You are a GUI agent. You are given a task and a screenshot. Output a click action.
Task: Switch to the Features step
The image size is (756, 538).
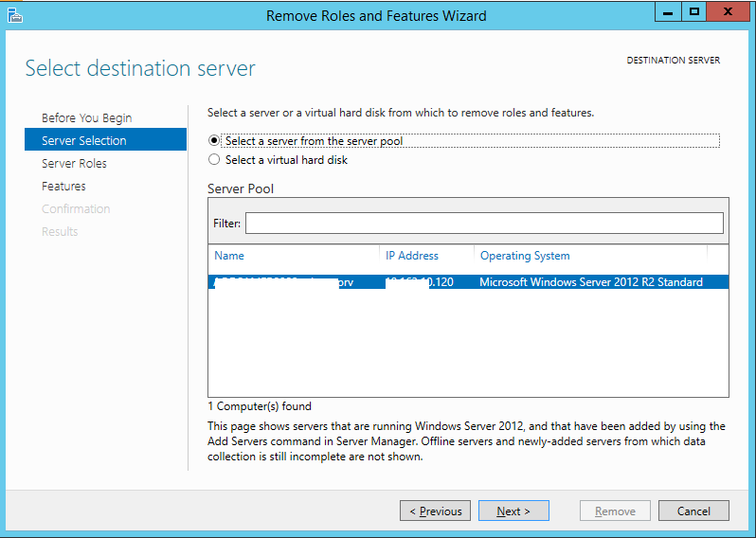(x=63, y=186)
